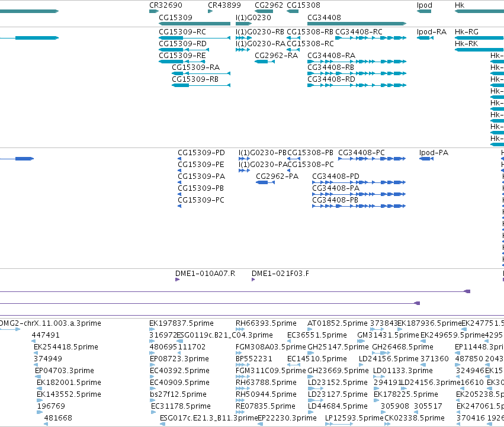Select the EK182001.5prime EST label
504x427 pixels.
(x=69, y=383)
